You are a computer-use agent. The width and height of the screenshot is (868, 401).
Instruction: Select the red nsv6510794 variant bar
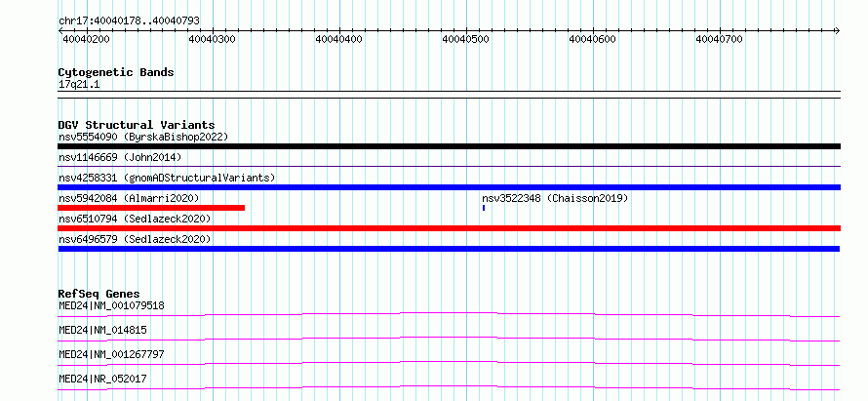pos(449,228)
